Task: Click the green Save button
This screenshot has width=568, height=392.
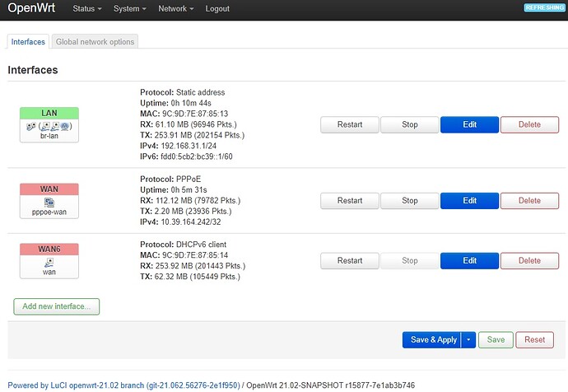Action: (x=496, y=340)
